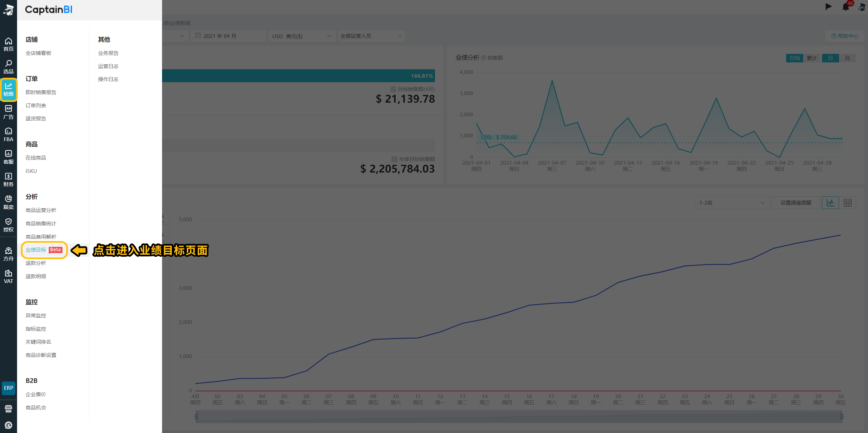Open 关键词排名 menu item

[x=39, y=342]
